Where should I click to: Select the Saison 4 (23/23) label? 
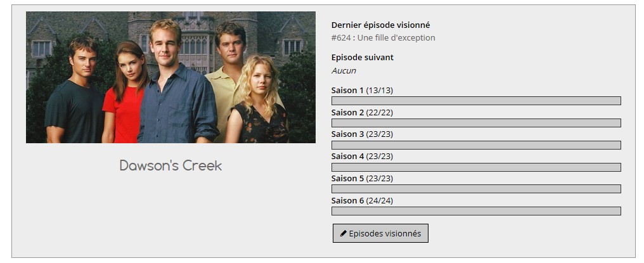(362, 156)
